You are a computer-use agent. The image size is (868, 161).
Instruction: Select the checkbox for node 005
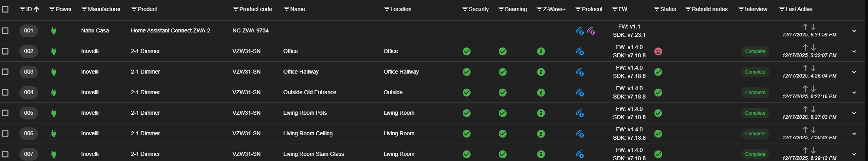[5, 113]
